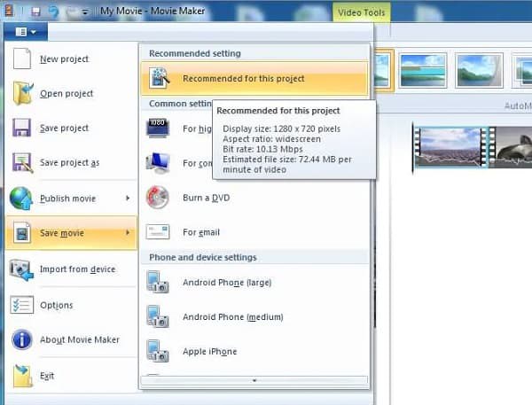Click the Save project as icon
This screenshot has width=532, height=405.
(22, 162)
